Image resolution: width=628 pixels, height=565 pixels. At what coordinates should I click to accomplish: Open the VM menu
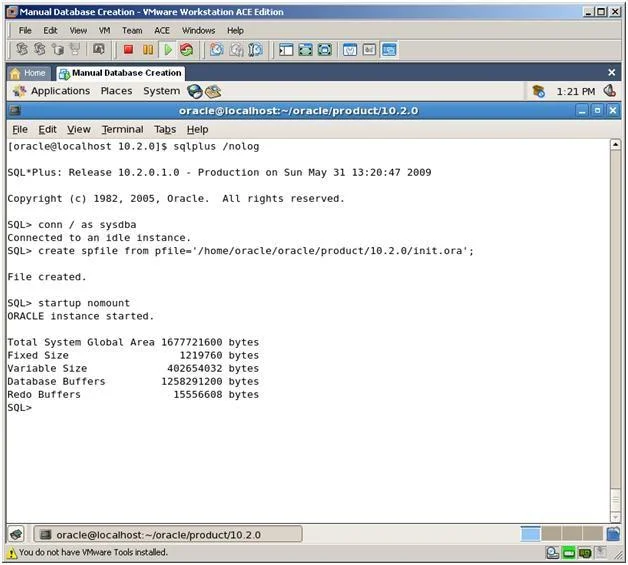point(105,30)
